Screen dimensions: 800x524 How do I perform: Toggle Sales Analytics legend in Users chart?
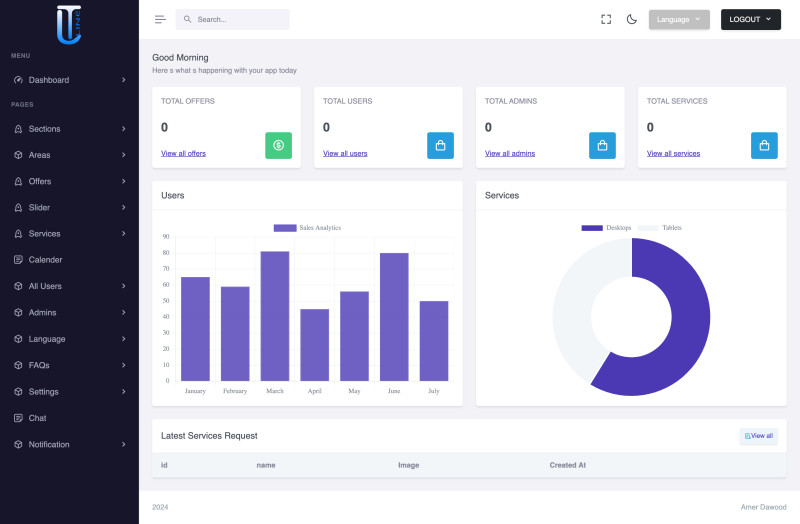coord(307,228)
